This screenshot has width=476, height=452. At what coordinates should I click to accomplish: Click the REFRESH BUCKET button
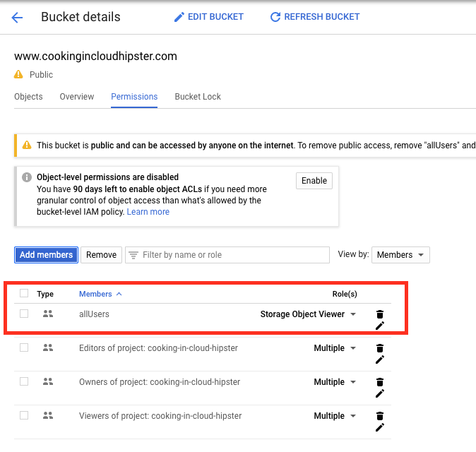coord(315,17)
